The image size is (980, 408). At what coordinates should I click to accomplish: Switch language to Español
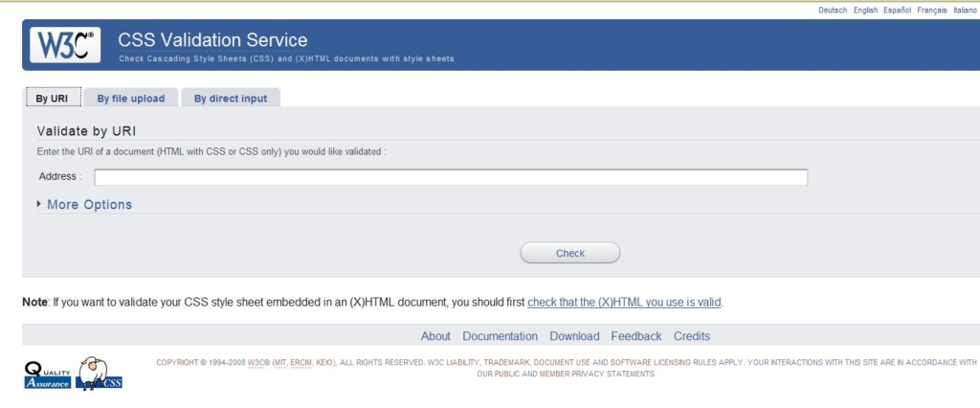(898, 10)
